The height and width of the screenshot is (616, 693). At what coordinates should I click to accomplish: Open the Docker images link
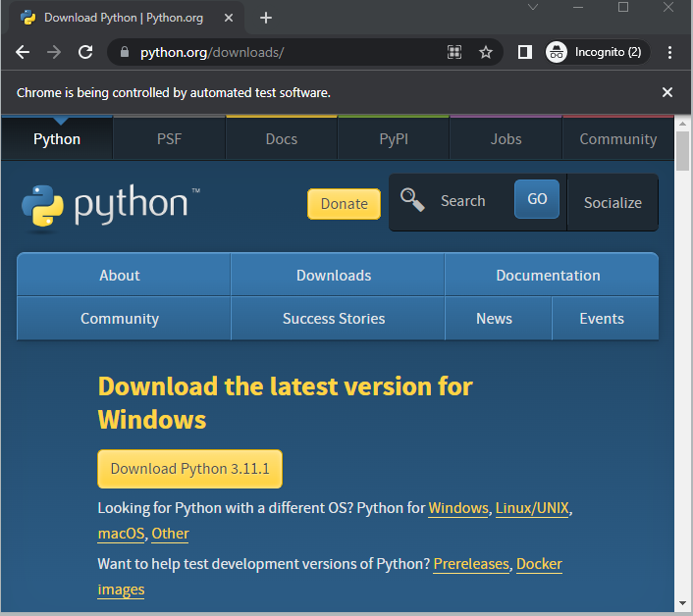click(539, 564)
